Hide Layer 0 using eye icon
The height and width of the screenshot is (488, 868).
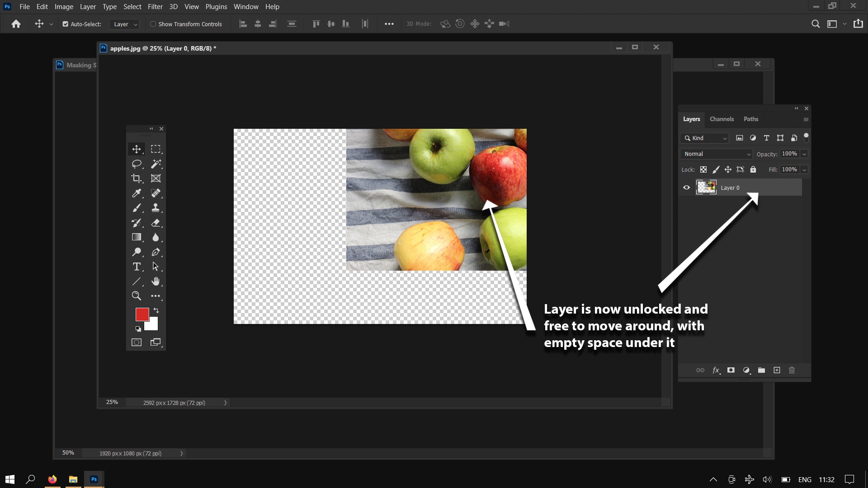[x=686, y=188]
